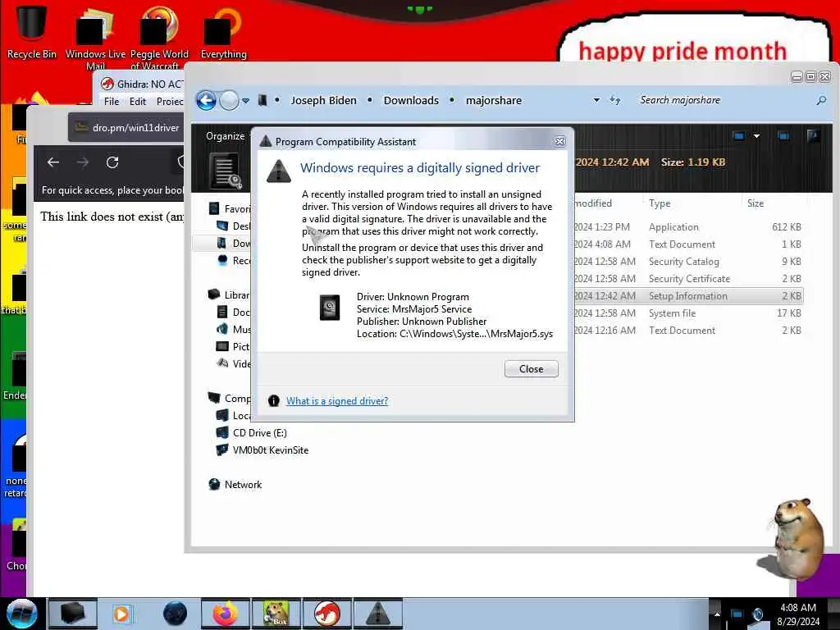Click the Joseph Biden breadcrumb
This screenshot has height=630, width=840.
323,100
